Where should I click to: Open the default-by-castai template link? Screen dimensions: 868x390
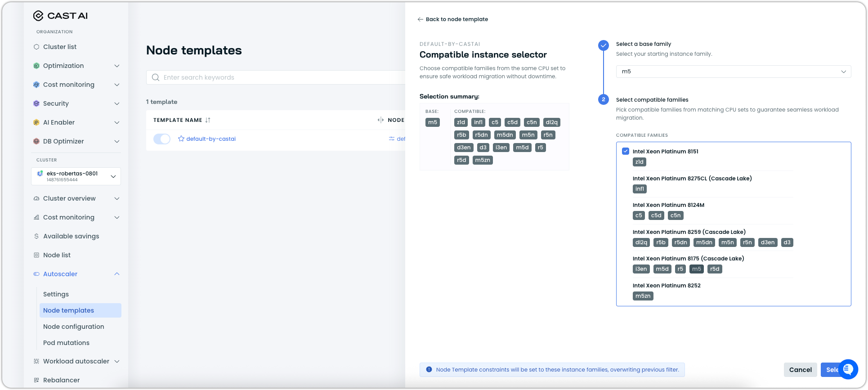click(211, 139)
